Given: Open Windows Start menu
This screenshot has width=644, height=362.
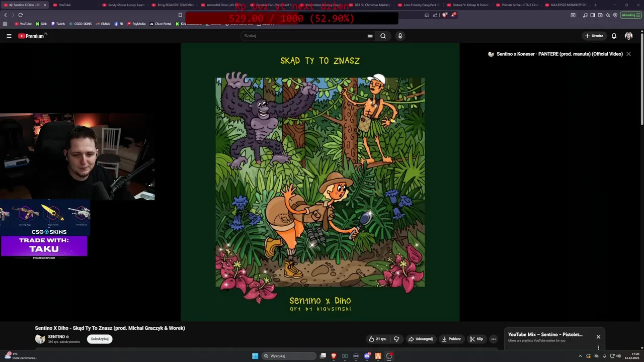Looking at the screenshot, I should click(255, 356).
